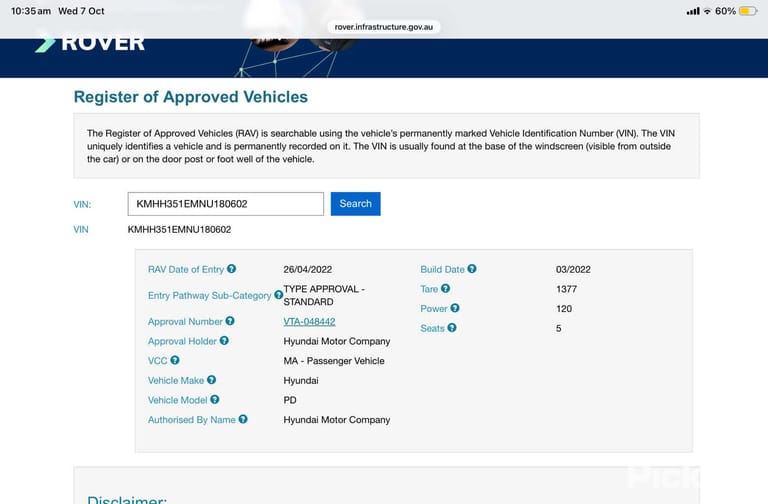Tap the Wed 7 Oct date
The width and height of the screenshot is (768, 504).
coord(81,11)
